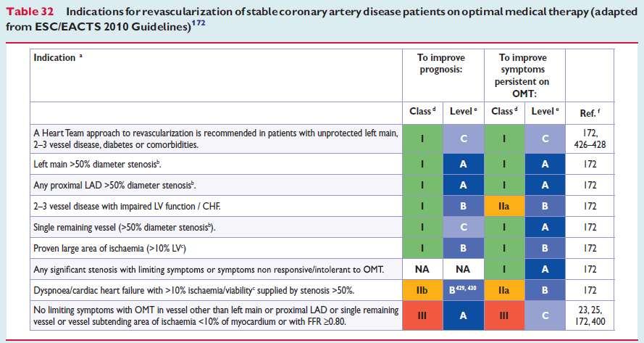This screenshot has width=644, height=343.
Task: Click the reference 172, 426–428 cell
Action: click(x=590, y=139)
